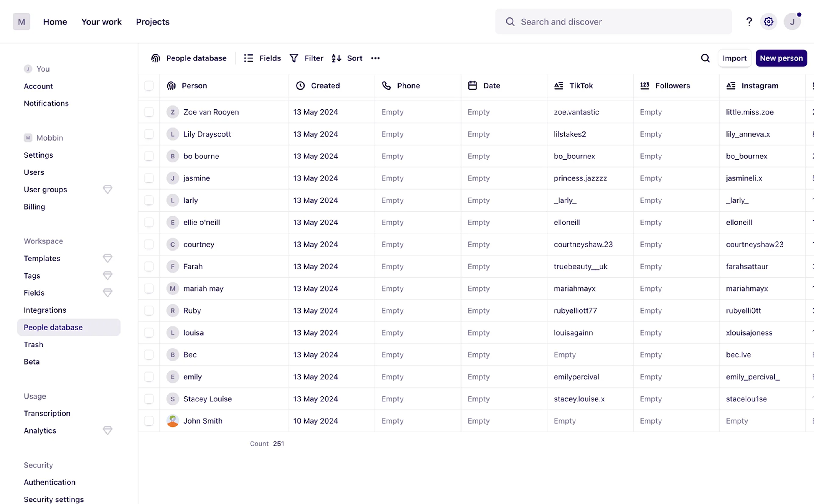Viewport: 814px width, 504px height.
Task: Select bo bourne's row checkbox
Action: click(149, 156)
